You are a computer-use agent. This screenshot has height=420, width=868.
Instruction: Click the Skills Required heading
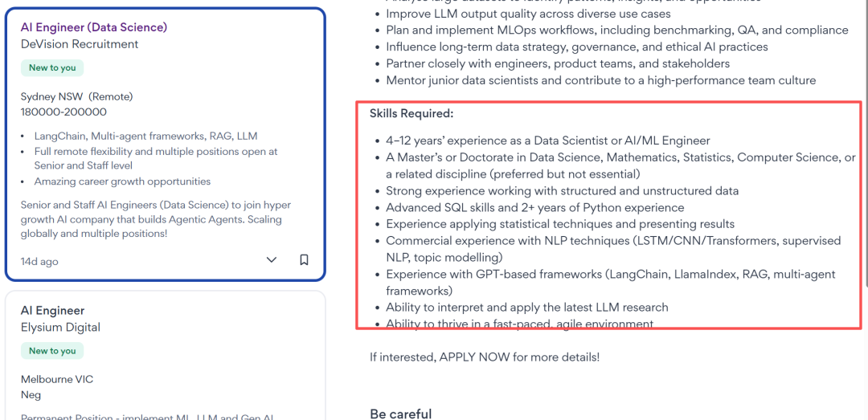tap(411, 113)
